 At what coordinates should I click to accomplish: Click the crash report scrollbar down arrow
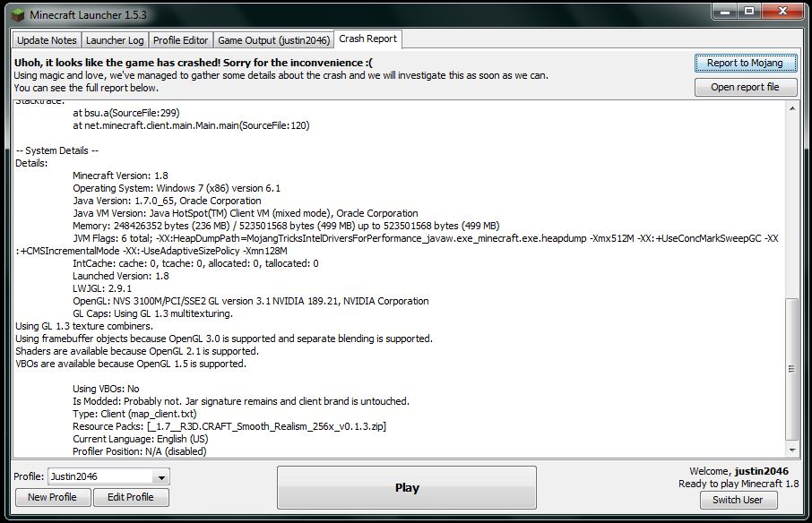point(791,450)
